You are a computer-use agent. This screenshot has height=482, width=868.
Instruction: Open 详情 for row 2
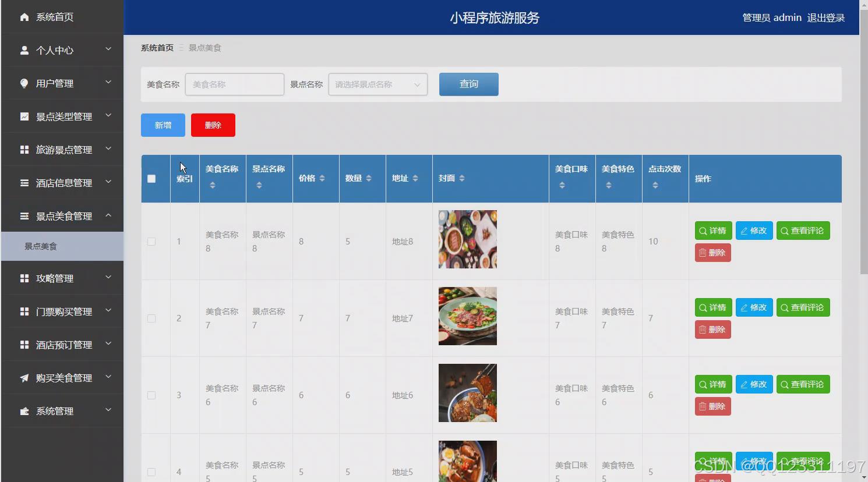coord(713,307)
